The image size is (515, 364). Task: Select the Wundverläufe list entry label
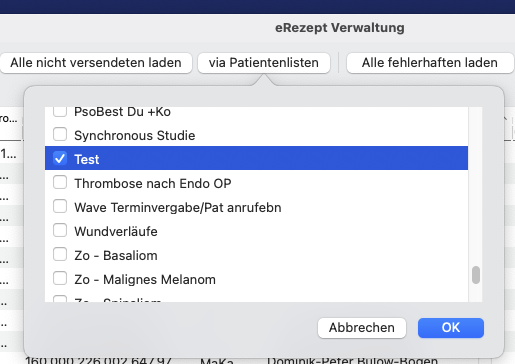click(116, 231)
